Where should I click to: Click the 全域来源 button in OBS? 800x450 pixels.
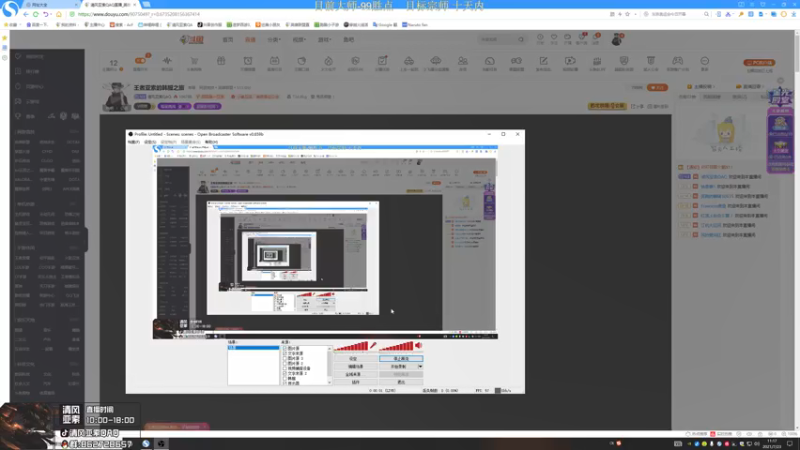pos(355,374)
